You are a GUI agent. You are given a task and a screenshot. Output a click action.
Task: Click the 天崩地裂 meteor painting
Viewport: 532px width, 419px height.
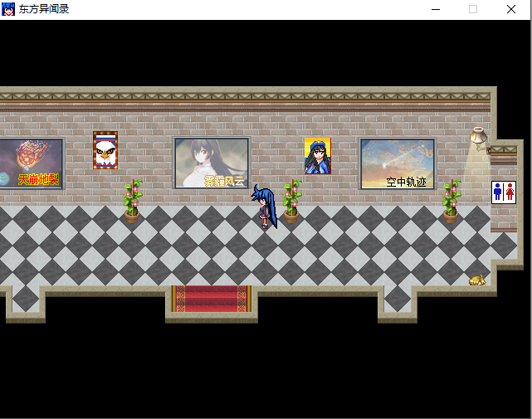click(32, 163)
